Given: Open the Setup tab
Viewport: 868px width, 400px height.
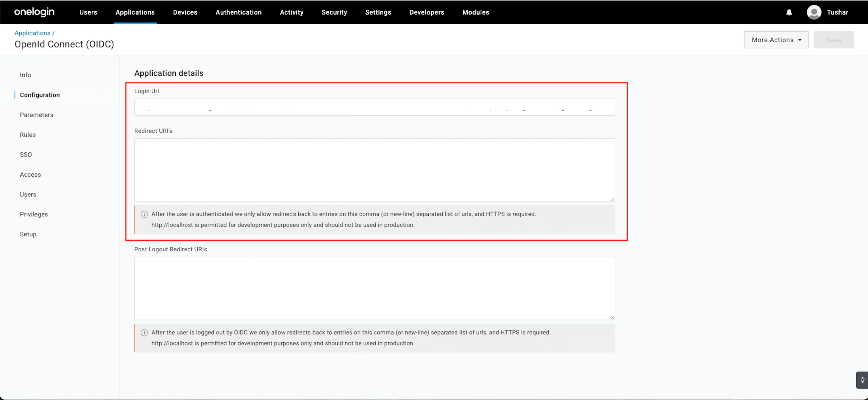Looking at the screenshot, I should tap(28, 234).
